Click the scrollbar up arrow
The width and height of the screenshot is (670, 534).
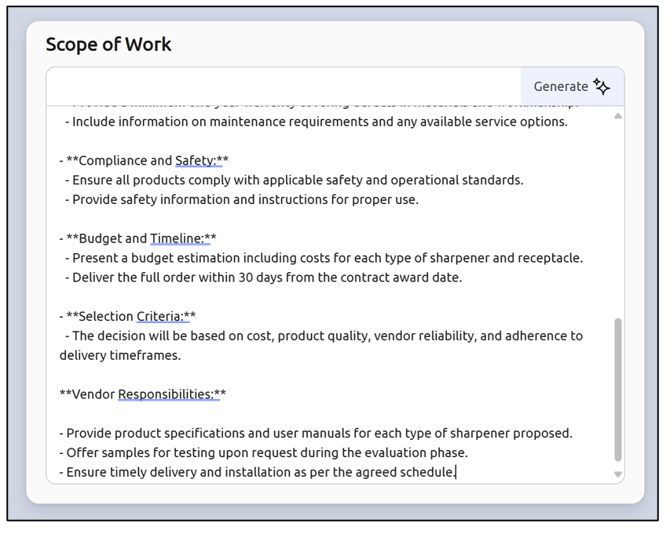[617, 116]
